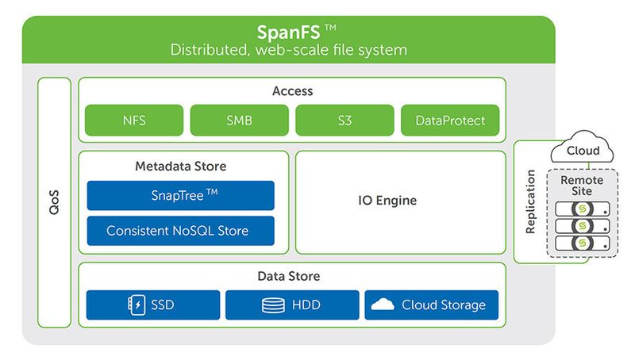This screenshot has height=364, width=635.
Task: Click the SpanFS title text
Action: point(296,32)
